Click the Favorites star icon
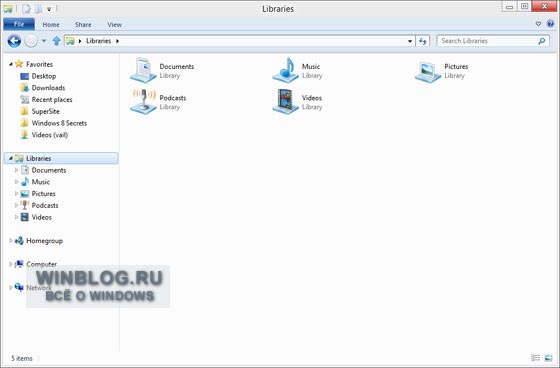560x368 pixels. (x=19, y=64)
